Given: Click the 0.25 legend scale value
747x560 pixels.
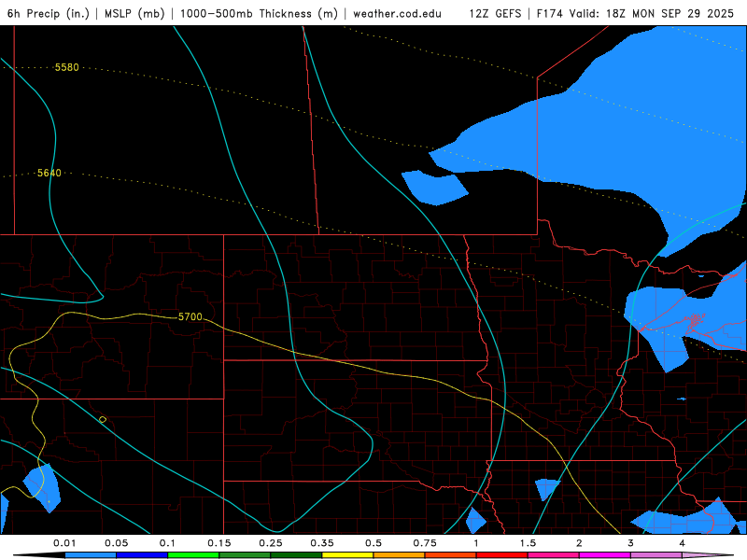Looking at the screenshot, I should click(x=271, y=543).
